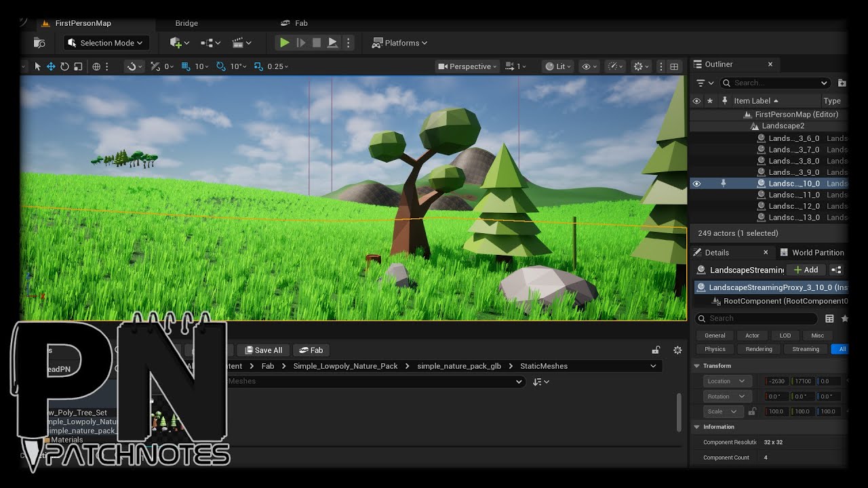Image resolution: width=868 pixels, height=488 pixels.
Task: Open the Selection Mode dropdown
Action: point(107,43)
